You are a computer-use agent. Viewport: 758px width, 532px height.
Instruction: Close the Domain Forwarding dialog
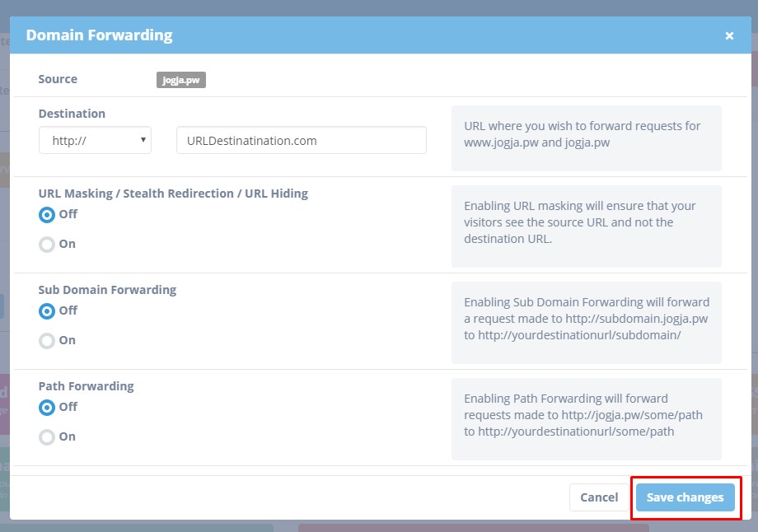(729, 35)
